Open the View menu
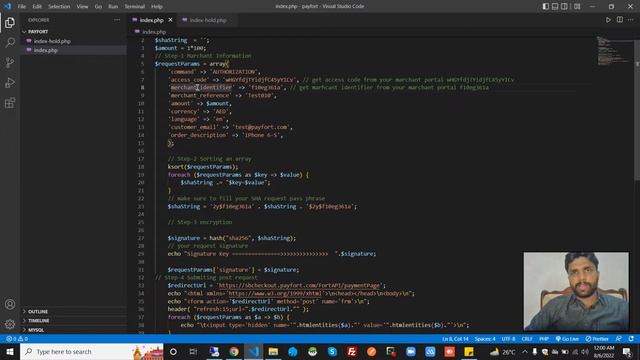Image resolution: width=640 pixels, height=360 pixels. pyautogui.click(x=82, y=7)
